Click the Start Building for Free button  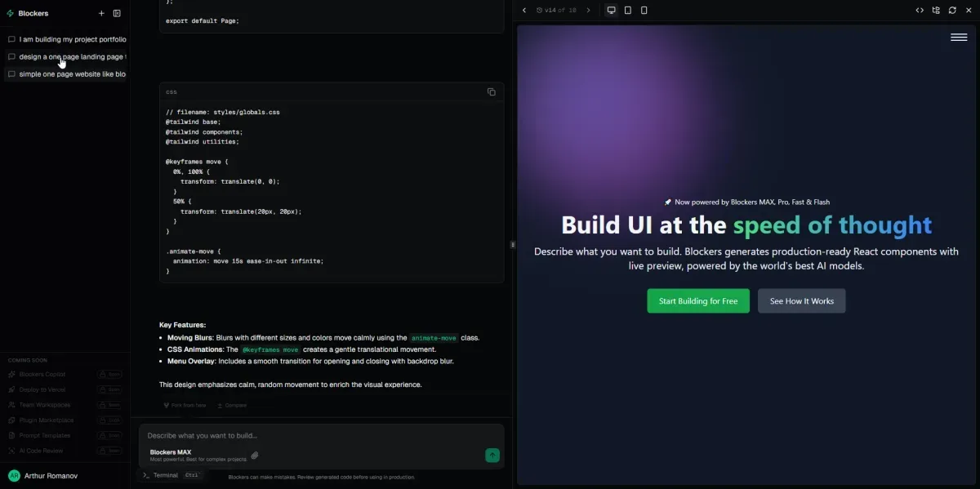698,301
